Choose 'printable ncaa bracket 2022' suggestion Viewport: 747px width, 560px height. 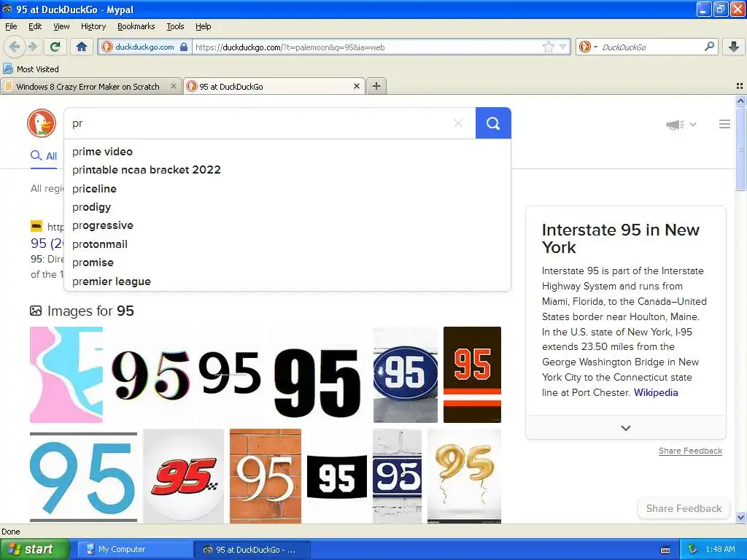287,170
